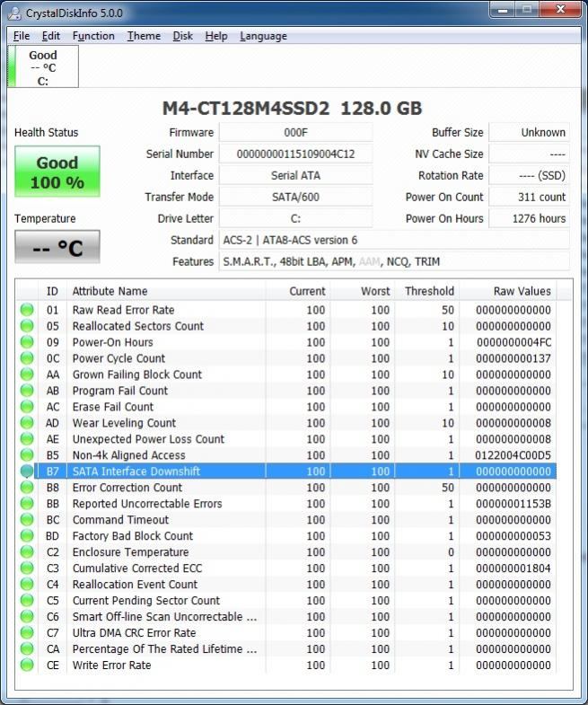Click green indicator for Grown Failing Block Count
This screenshot has width=588, height=705.
click(x=27, y=375)
